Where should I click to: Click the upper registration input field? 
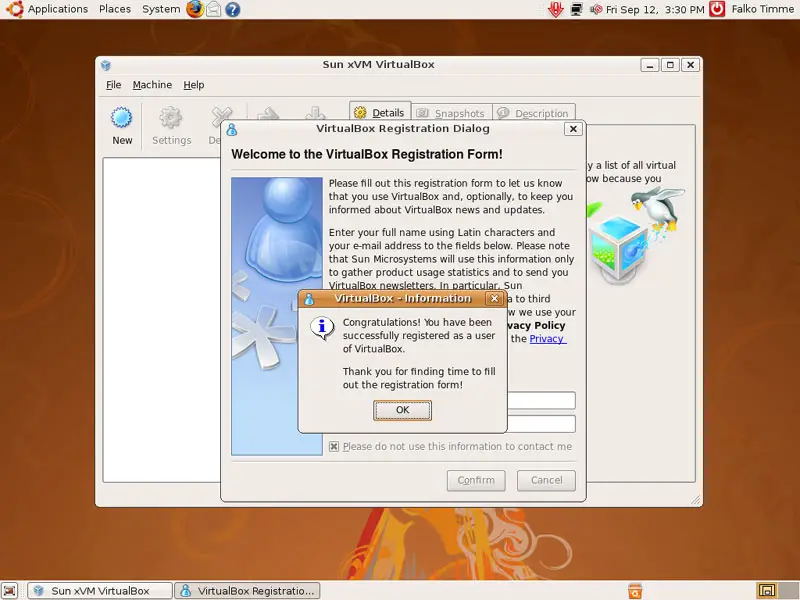(x=541, y=401)
